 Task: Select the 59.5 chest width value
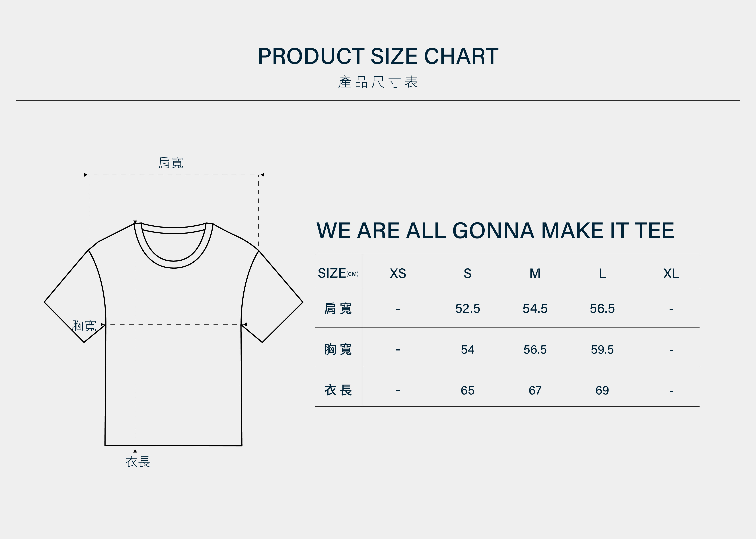(x=602, y=350)
